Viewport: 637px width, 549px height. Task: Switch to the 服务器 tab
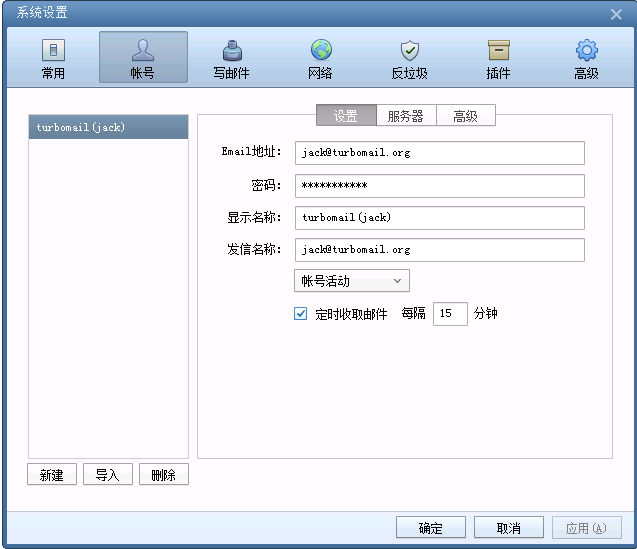click(407, 116)
